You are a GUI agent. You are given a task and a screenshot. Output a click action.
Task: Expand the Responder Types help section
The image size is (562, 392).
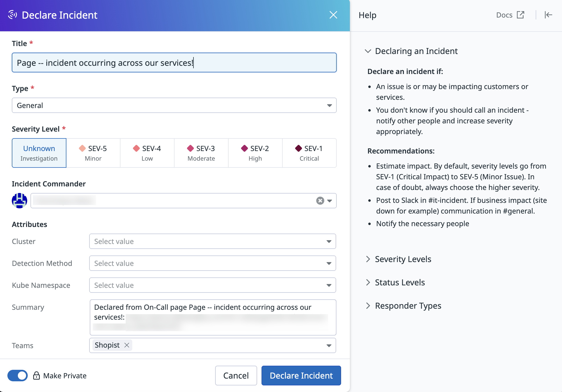tap(408, 306)
